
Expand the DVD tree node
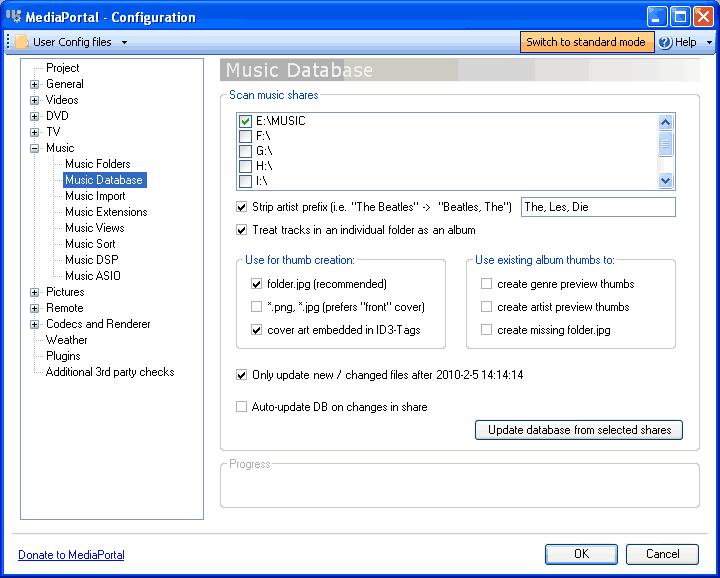pyautogui.click(x=34, y=116)
